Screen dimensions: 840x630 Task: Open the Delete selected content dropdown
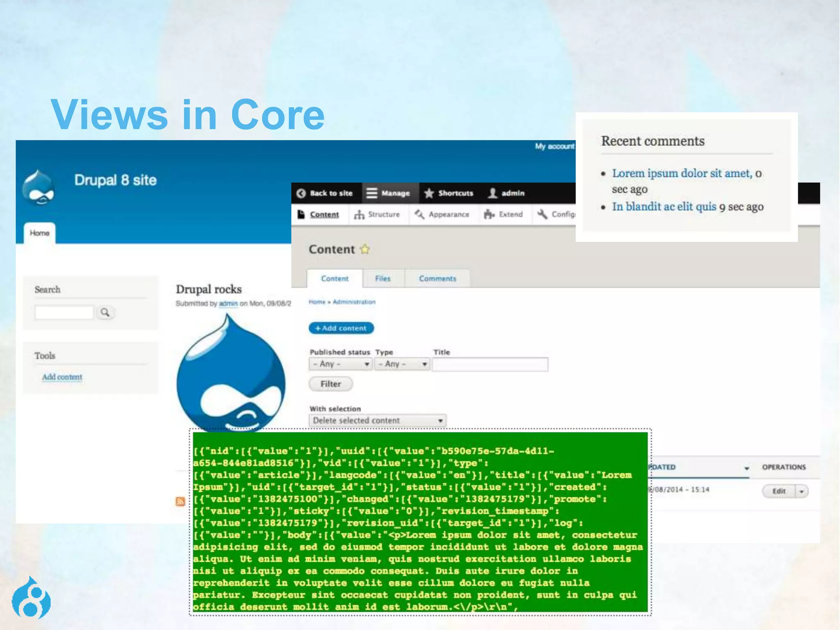(377, 420)
